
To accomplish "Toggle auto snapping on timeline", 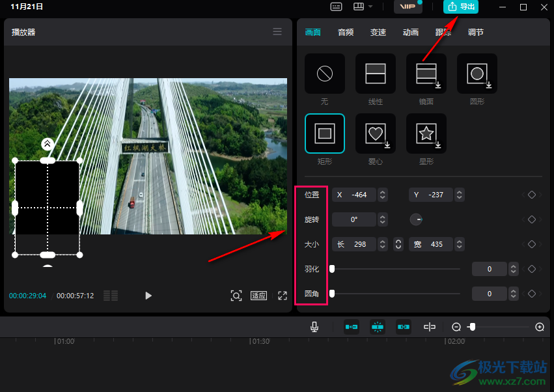I will (378, 327).
